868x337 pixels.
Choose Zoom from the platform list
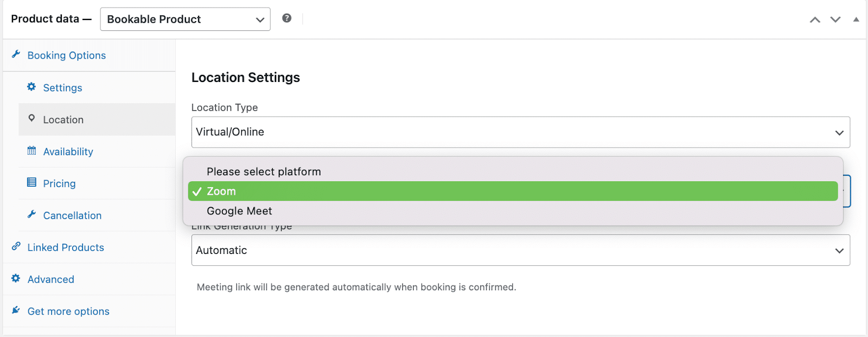click(513, 191)
